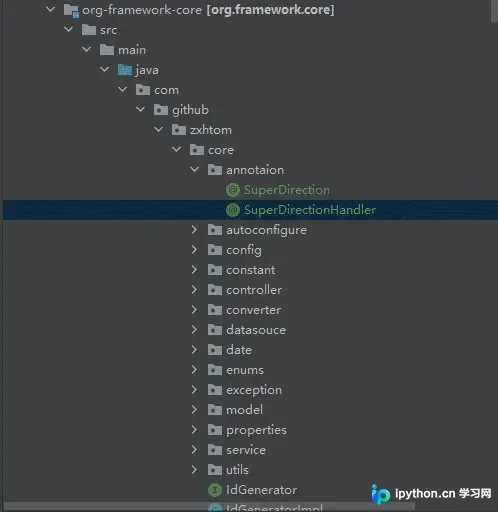
Task: Click the src folder icon
Action: pos(89,30)
